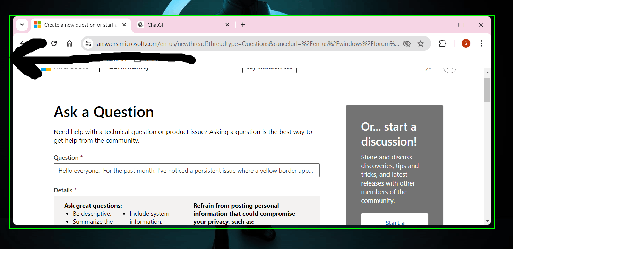Focus the address bar URL
644x255 pixels.
pyautogui.click(x=248, y=44)
